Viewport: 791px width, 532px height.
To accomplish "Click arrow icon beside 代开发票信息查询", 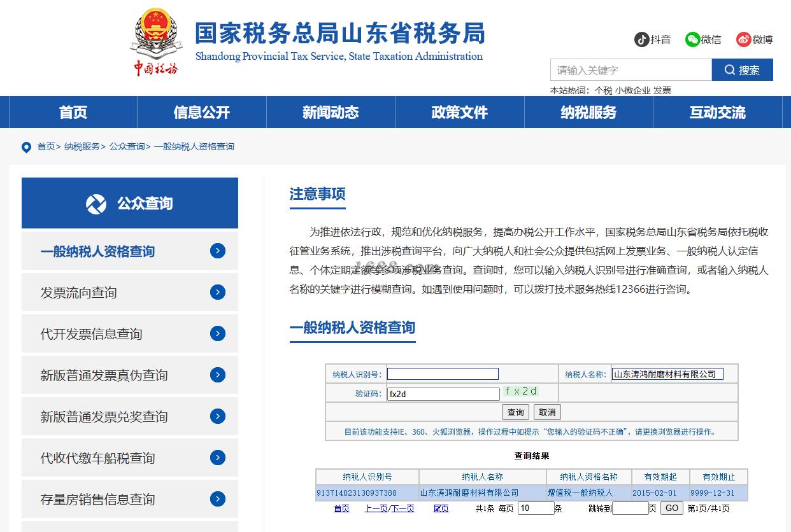I will click(x=218, y=333).
